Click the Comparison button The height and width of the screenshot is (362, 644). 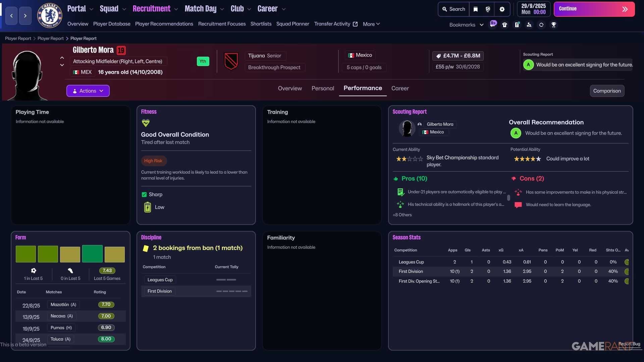(x=607, y=91)
